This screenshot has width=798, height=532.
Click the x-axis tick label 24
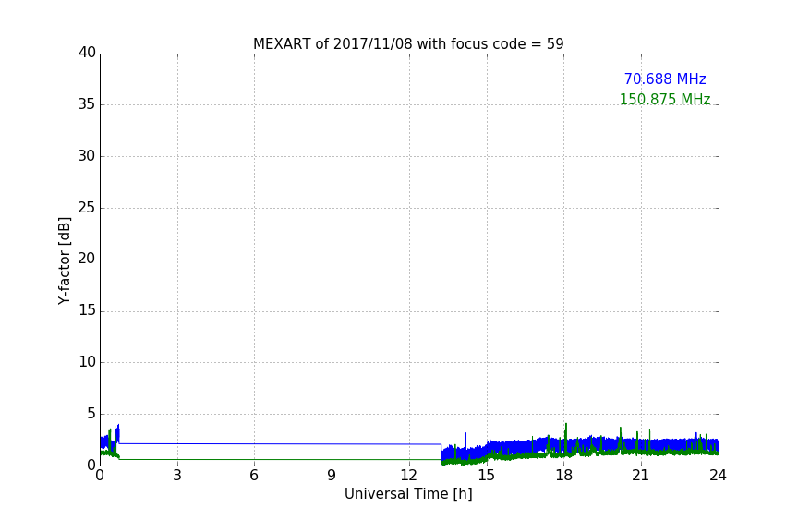[718, 476]
